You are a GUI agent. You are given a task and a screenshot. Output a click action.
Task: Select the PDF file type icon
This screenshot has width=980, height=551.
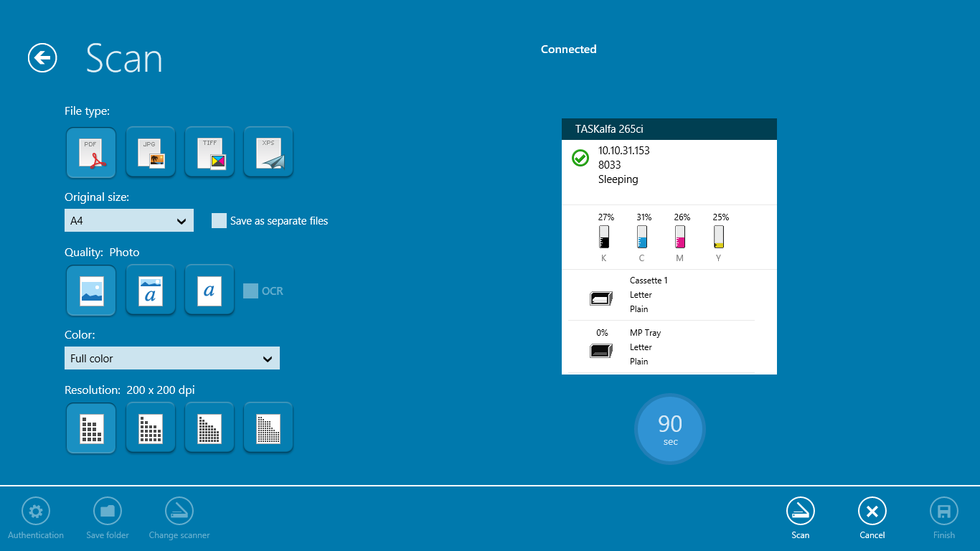[91, 152]
